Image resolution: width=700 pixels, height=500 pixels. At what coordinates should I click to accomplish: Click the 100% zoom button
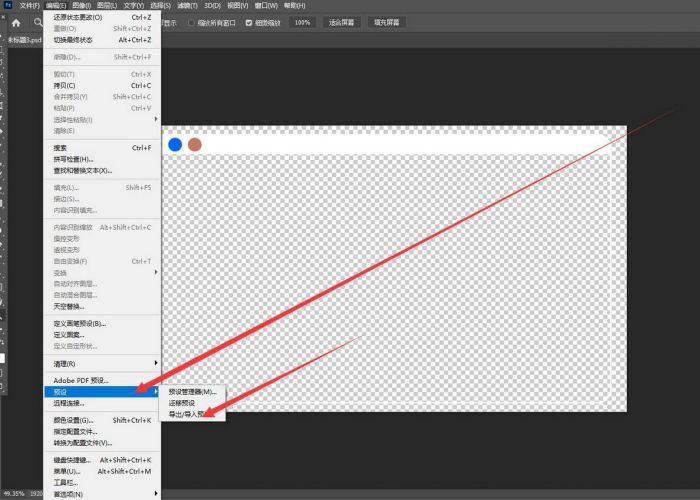[x=301, y=22]
